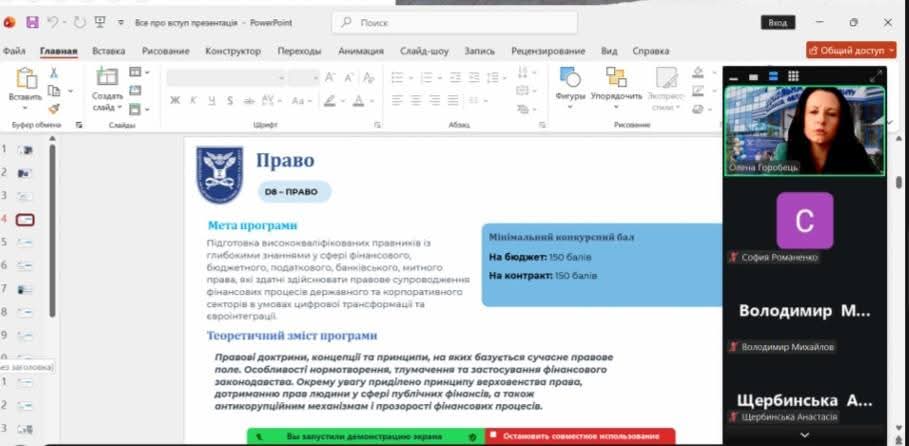Toggle underline Ч formatting
Screen dimensions: 909x446
(x=211, y=100)
